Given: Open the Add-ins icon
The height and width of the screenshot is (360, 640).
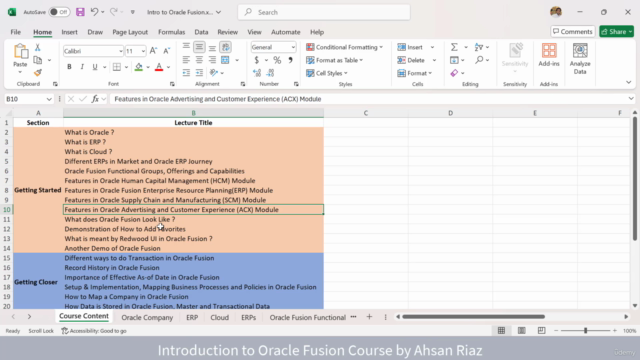Looking at the screenshot, I should click(x=549, y=51).
